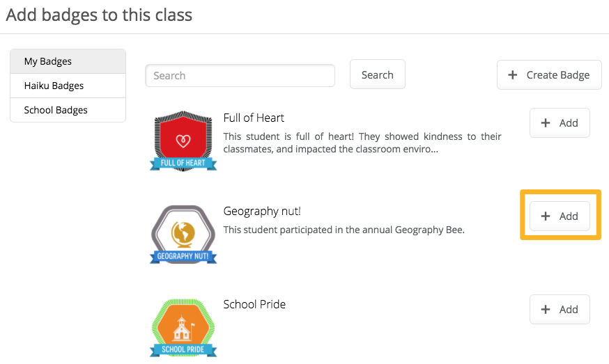Focus the badge Search text field
Screen dimensions: 609x364
click(240, 75)
